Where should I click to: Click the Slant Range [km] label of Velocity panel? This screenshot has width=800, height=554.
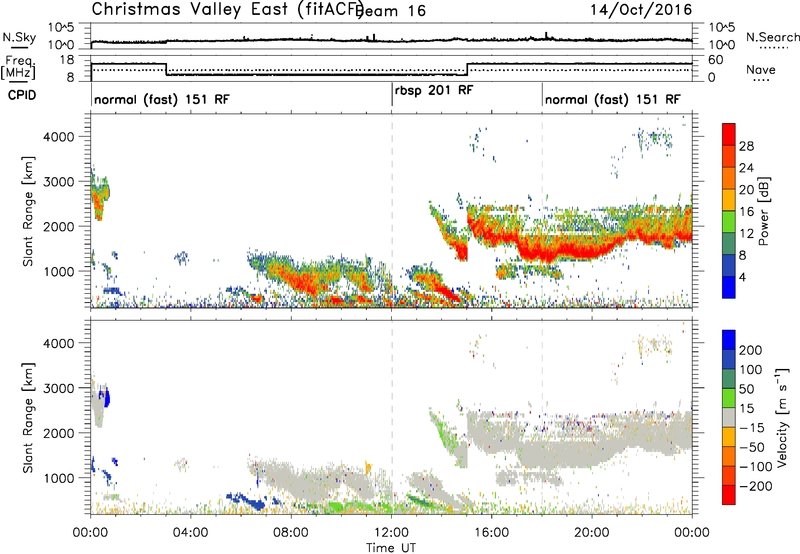click(28, 417)
